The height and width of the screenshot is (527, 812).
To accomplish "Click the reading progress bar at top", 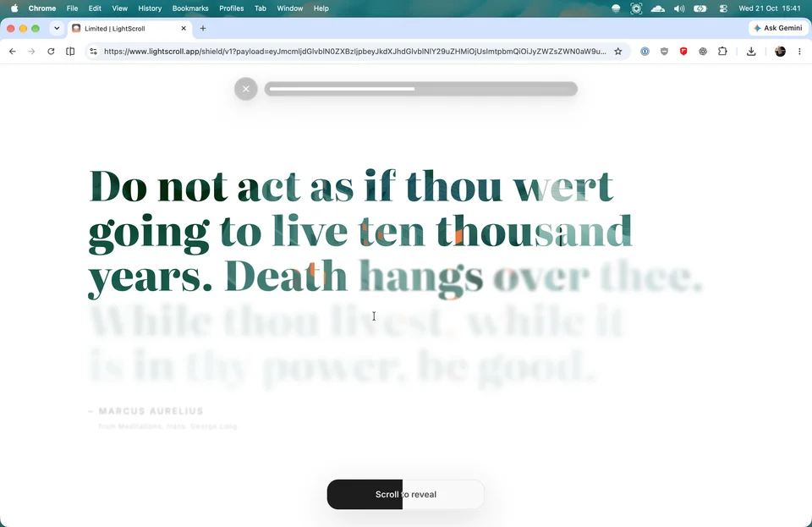I will click(421, 89).
